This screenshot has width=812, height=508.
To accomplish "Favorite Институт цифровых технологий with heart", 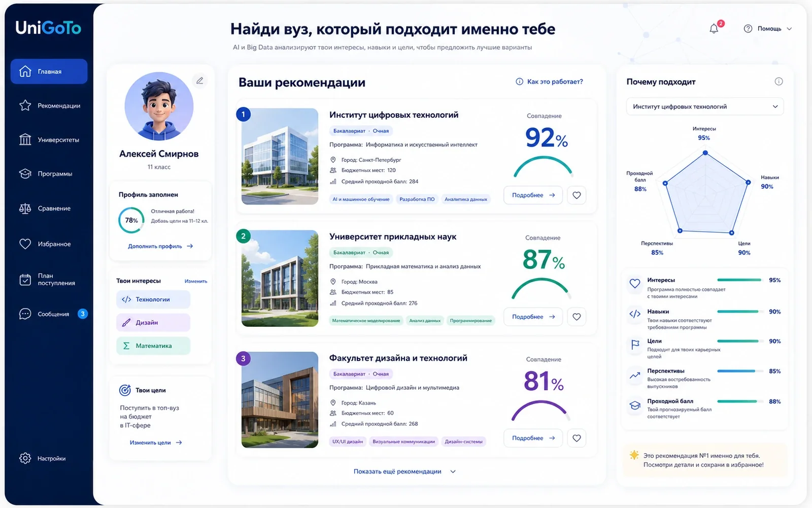I will pyautogui.click(x=577, y=195).
